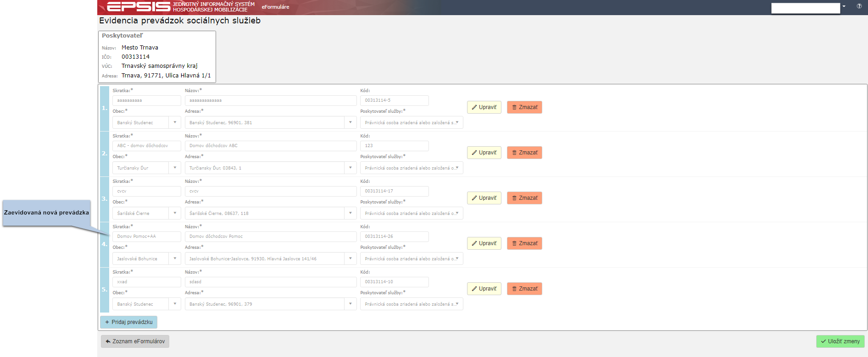Open the Adresa dropdown Šarišské Čierne, 08637, 118
This screenshot has width=868, height=357.
(x=271, y=213)
